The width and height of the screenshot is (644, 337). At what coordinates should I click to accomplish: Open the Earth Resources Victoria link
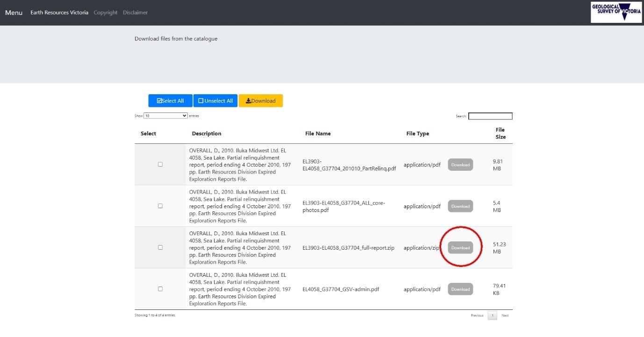click(x=59, y=13)
